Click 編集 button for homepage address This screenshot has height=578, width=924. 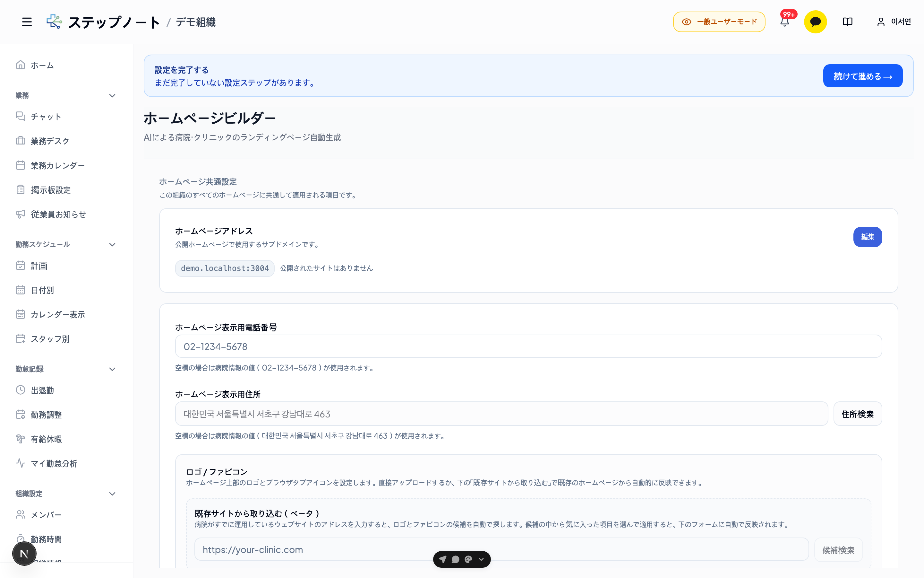(x=868, y=237)
